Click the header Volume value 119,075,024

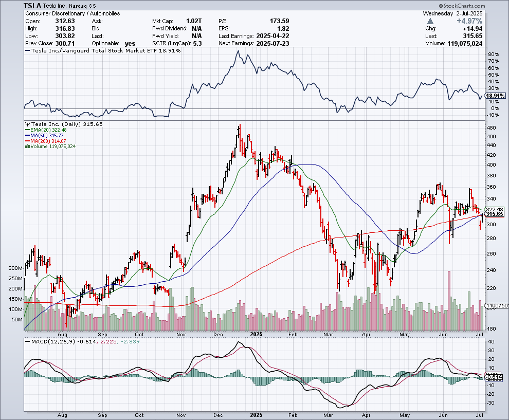pyautogui.click(x=465, y=44)
